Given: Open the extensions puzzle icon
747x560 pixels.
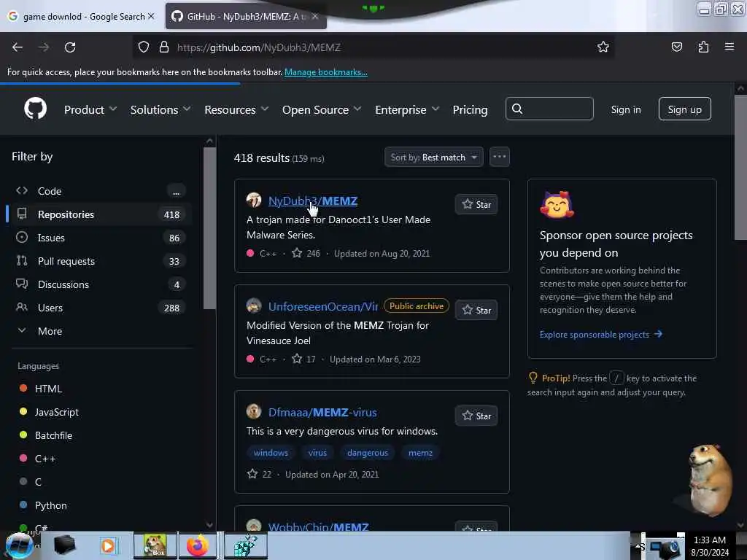Looking at the screenshot, I should [x=703, y=47].
